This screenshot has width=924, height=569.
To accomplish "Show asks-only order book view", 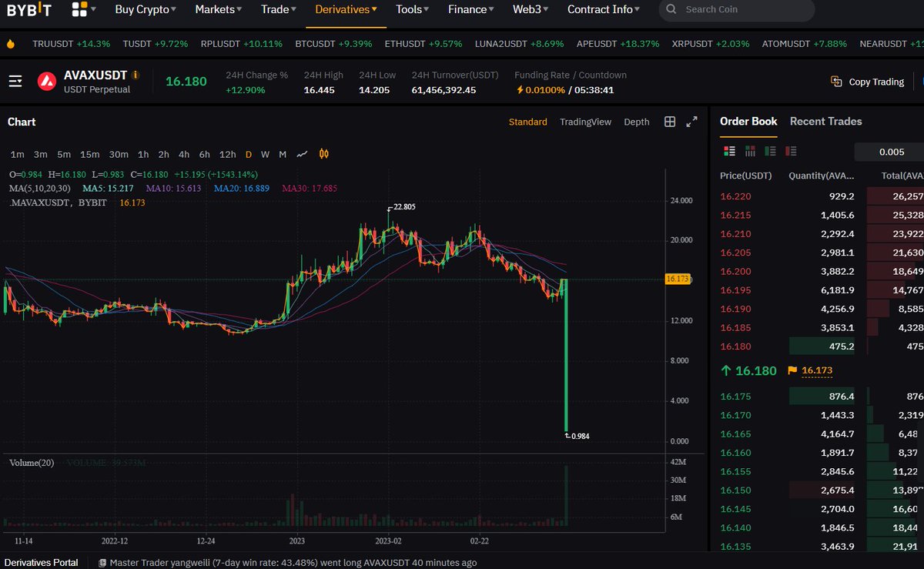I will 791,151.
